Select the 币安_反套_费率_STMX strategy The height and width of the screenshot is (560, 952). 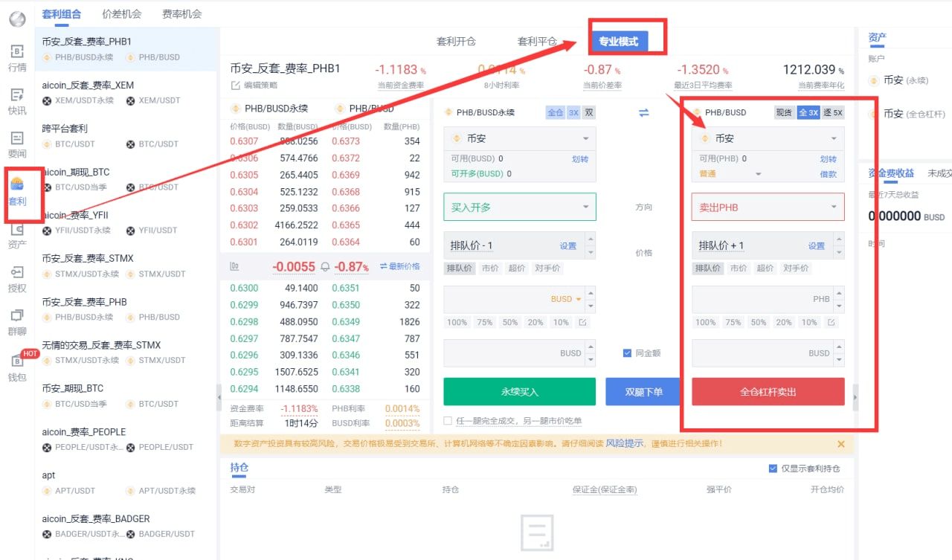tap(126, 265)
